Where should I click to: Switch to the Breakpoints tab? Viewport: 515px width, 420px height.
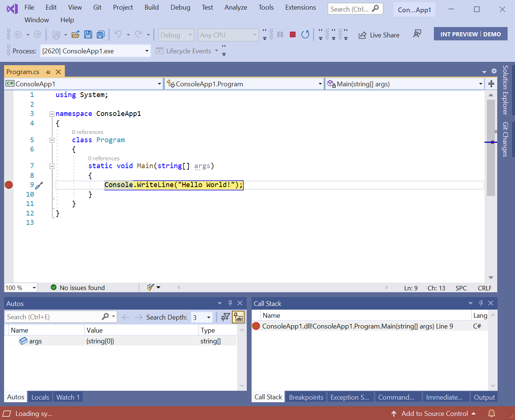(306, 397)
